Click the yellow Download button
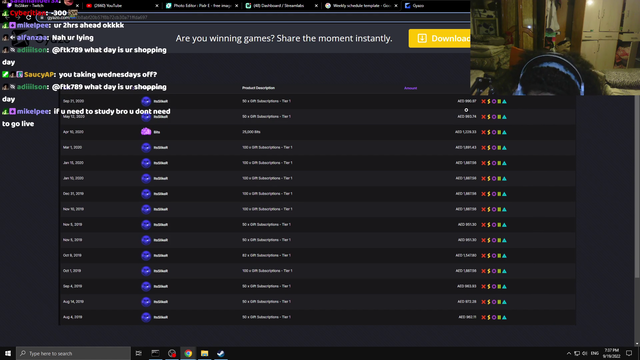The height and width of the screenshot is (360, 640). coord(440,38)
